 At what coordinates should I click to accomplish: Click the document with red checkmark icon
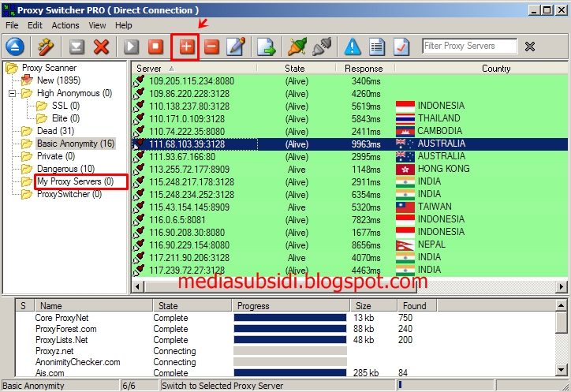tap(401, 47)
